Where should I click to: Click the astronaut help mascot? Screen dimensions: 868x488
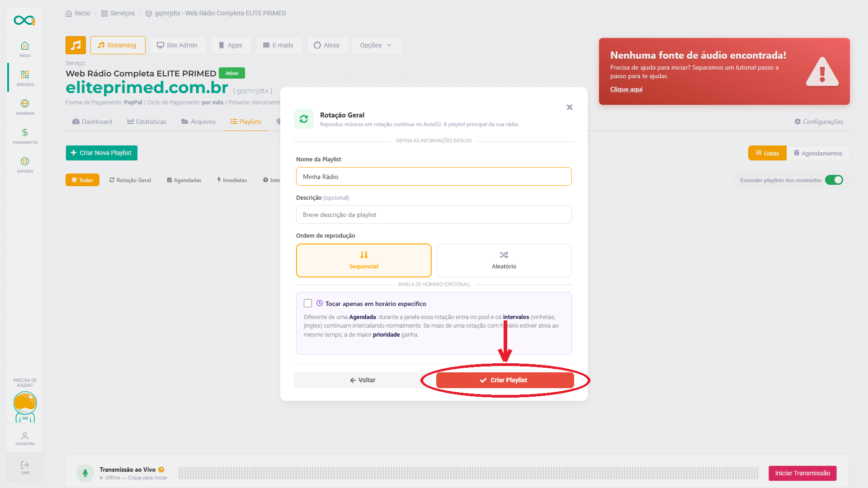tap(25, 407)
